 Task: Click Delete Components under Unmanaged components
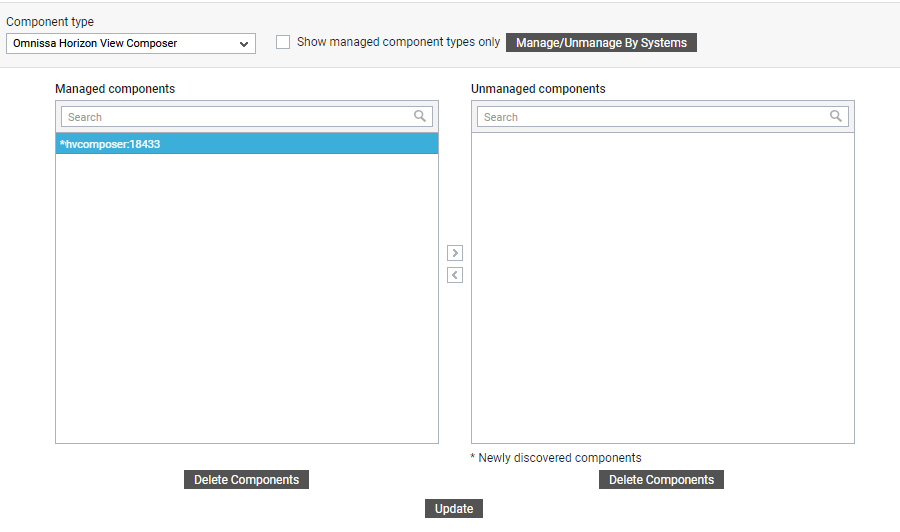click(x=661, y=480)
